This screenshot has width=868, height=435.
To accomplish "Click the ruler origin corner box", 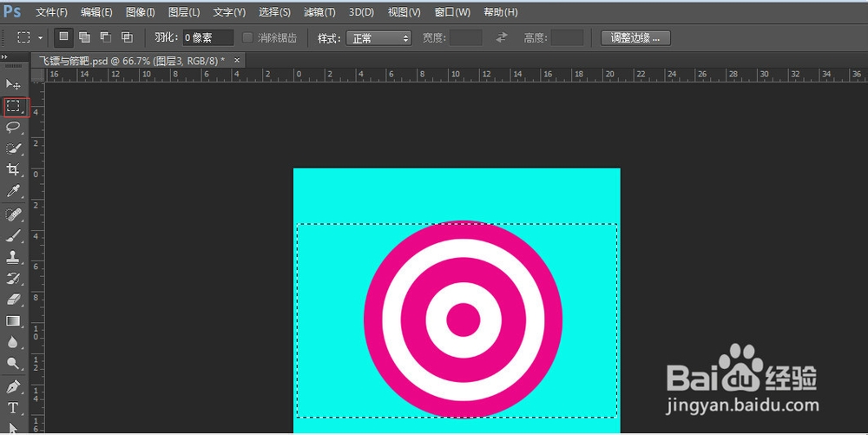I will [x=37, y=75].
